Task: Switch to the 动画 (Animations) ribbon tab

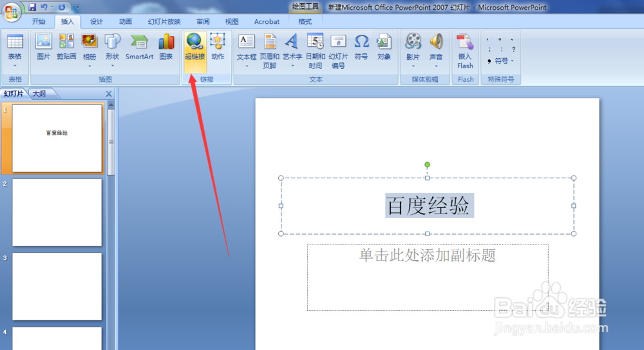Action: point(126,22)
